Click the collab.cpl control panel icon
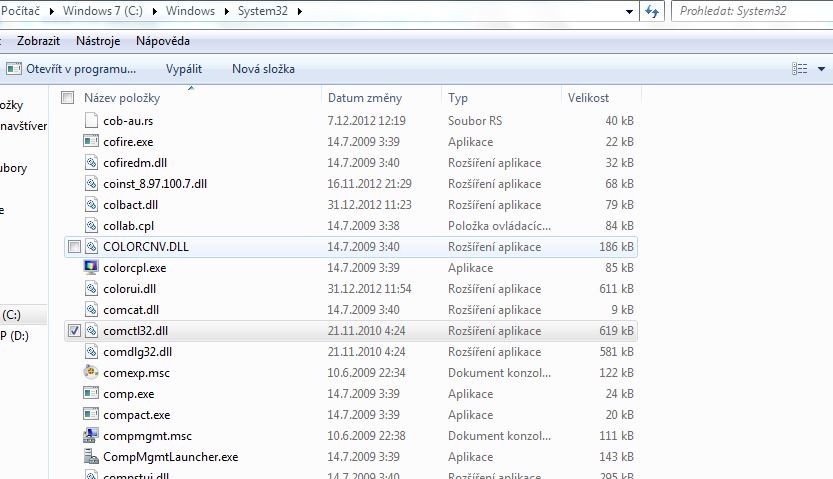Image resolution: width=833 pixels, height=479 pixels. click(91, 226)
